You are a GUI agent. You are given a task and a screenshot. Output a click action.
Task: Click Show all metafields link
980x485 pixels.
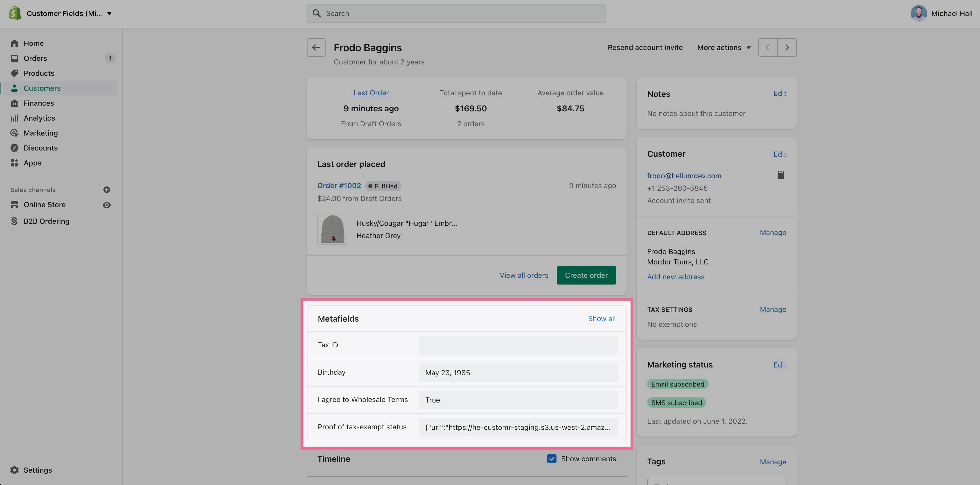pos(601,318)
